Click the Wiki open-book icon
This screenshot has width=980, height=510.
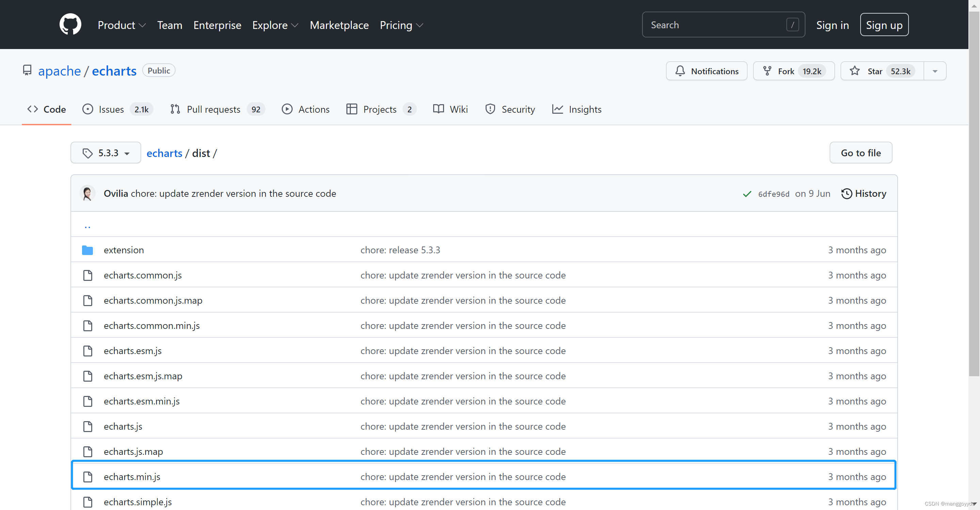click(x=438, y=109)
